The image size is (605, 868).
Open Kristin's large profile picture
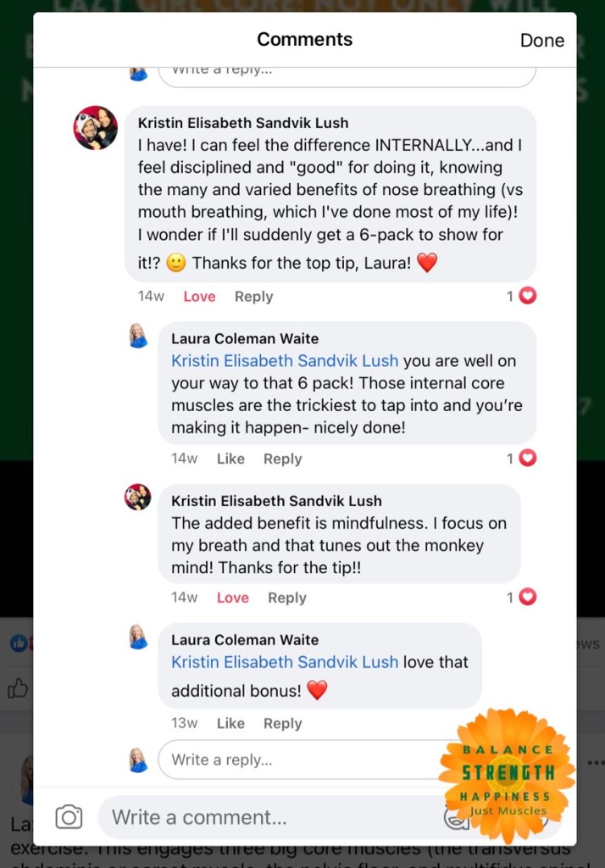[x=96, y=128]
